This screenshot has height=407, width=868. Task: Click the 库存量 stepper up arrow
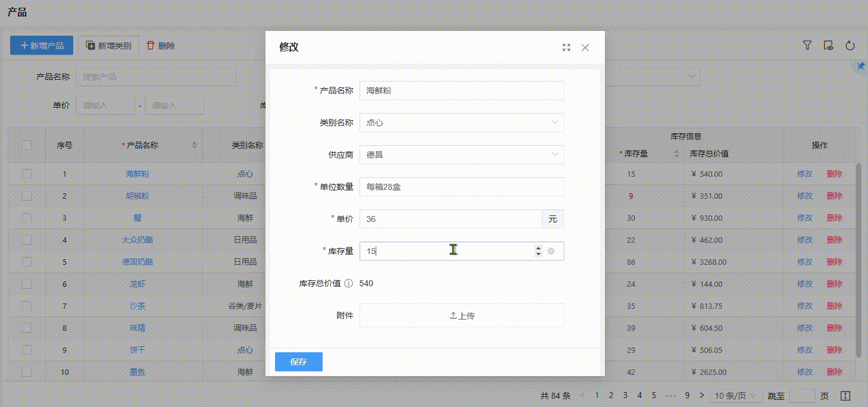(538, 248)
